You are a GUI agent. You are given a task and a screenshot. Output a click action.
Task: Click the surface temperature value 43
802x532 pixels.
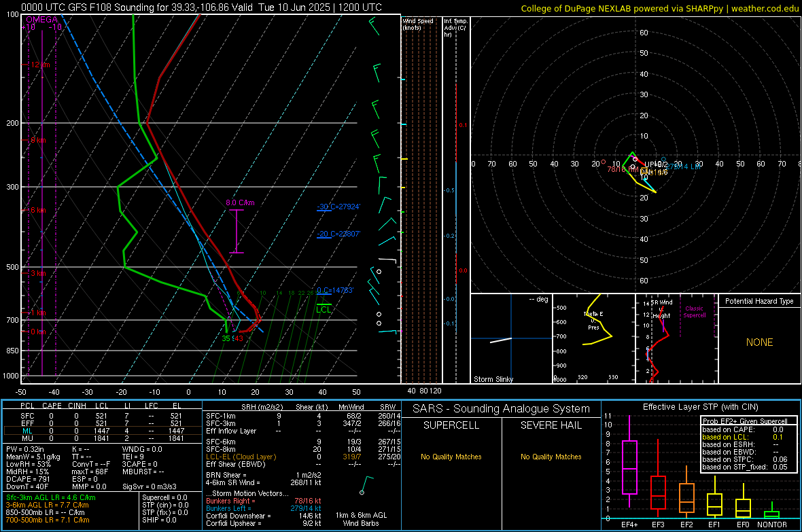point(239,338)
